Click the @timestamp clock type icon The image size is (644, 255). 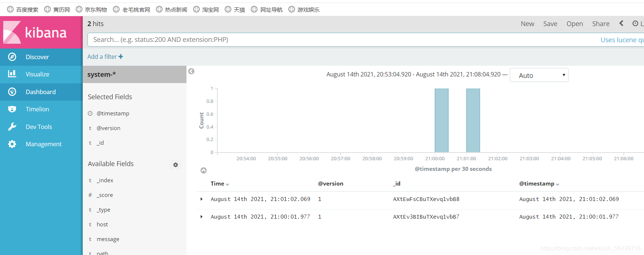click(x=90, y=114)
